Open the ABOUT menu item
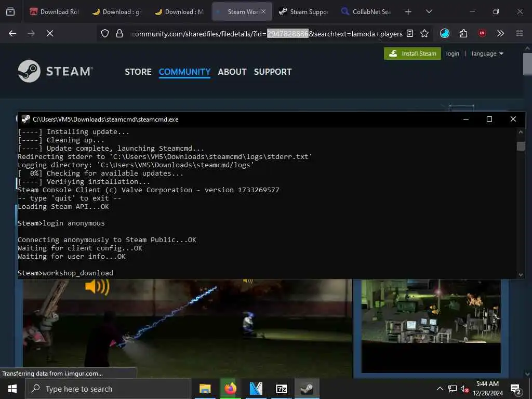Image resolution: width=532 pixels, height=399 pixels. 232,72
